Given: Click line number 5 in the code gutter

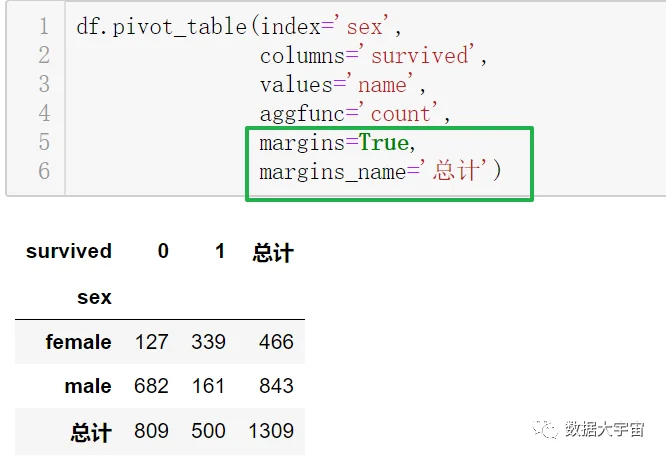Looking at the screenshot, I should click(x=44, y=142).
